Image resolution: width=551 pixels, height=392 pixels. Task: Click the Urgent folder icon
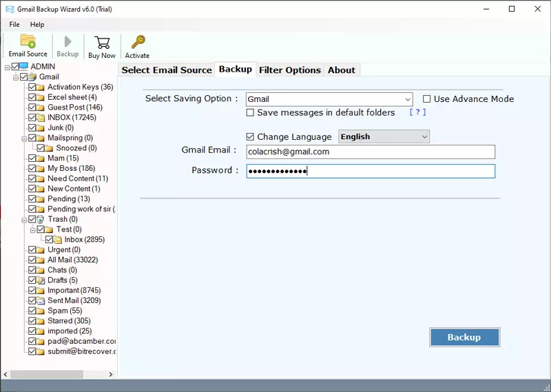coord(41,249)
